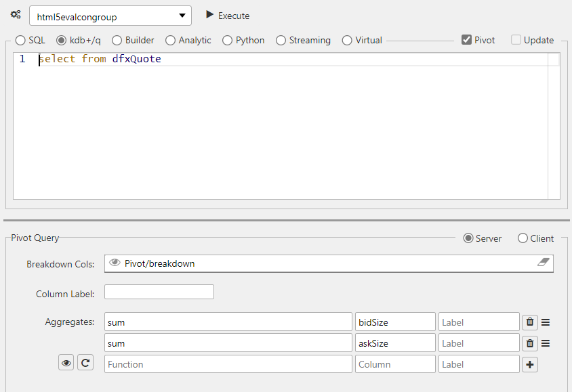Disable the Pivot checkbox

click(465, 39)
